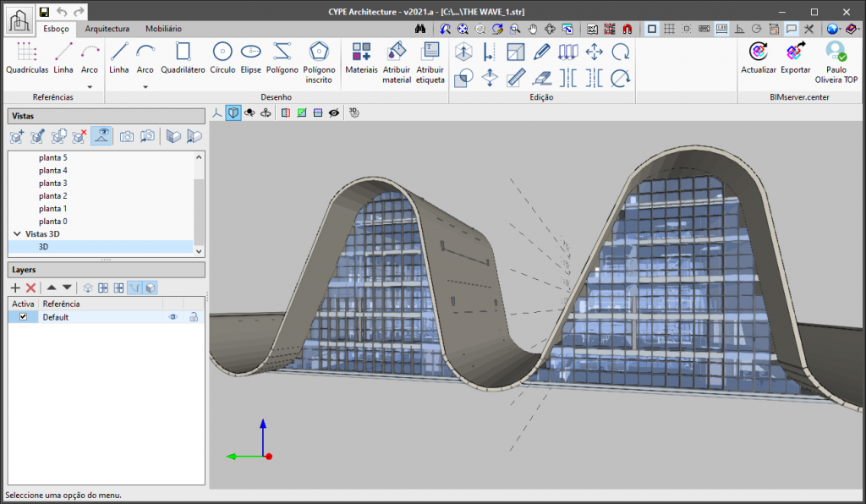Image resolution: width=866 pixels, height=504 pixels.
Task: Switch to the Arquitectura tab
Action: click(x=107, y=29)
